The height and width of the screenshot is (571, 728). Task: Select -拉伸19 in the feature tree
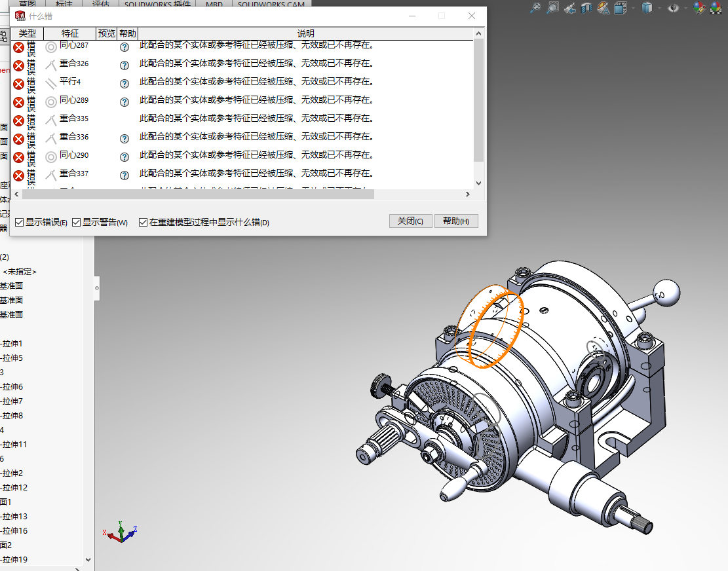pos(14,559)
